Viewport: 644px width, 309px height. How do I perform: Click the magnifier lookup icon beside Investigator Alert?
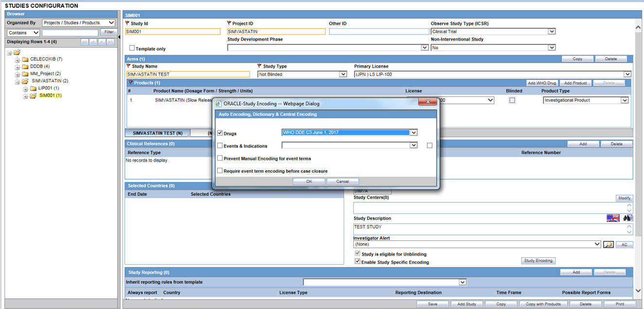tap(608, 244)
